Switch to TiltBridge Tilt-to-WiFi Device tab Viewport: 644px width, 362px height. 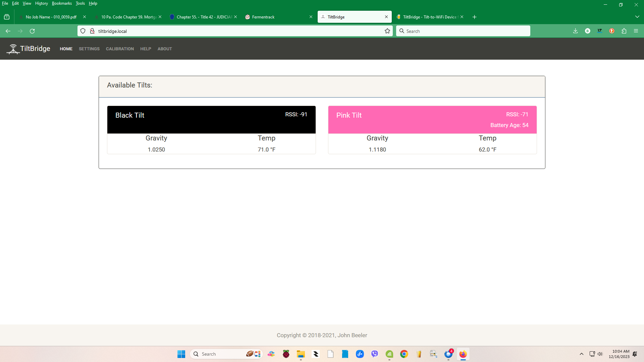[429, 17]
